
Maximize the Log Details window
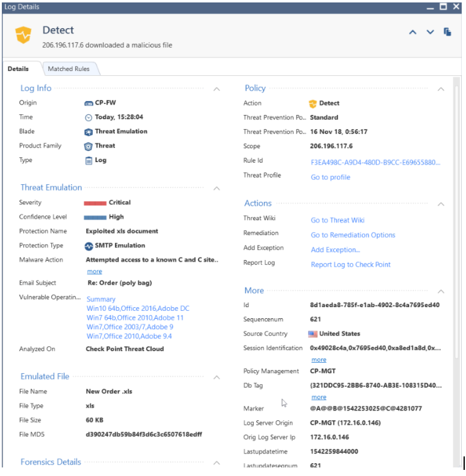[443, 6]
